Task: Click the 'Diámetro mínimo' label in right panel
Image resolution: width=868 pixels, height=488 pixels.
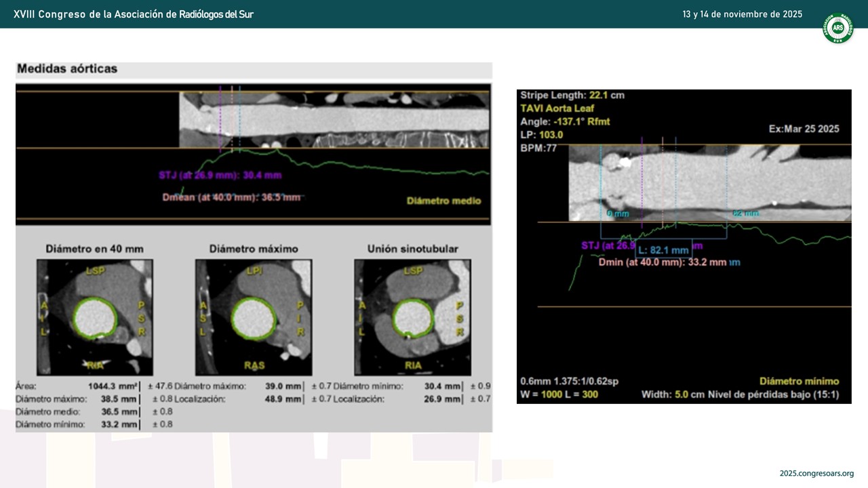Action: [799, 381]
